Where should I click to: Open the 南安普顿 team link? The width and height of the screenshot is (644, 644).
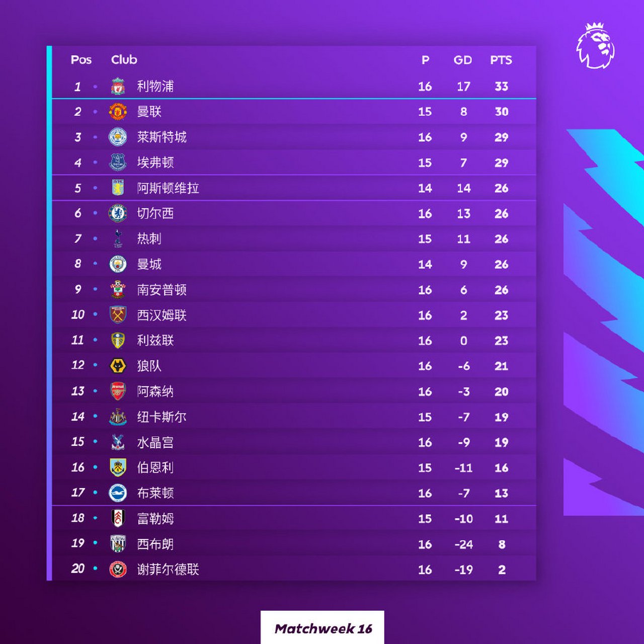click(162, 290)
